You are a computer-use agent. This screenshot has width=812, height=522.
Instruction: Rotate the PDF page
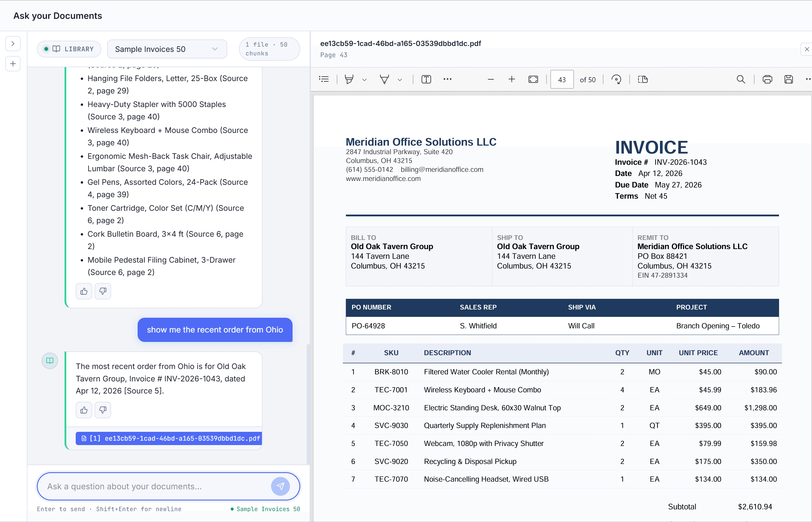[x=616, y=79]
